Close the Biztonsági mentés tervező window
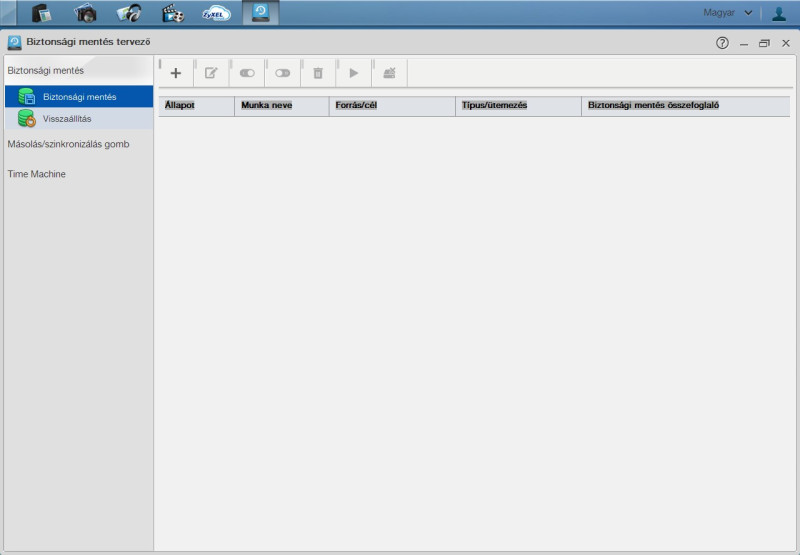The width and height of the screenshot is (800, 555). tap(786, 43)
